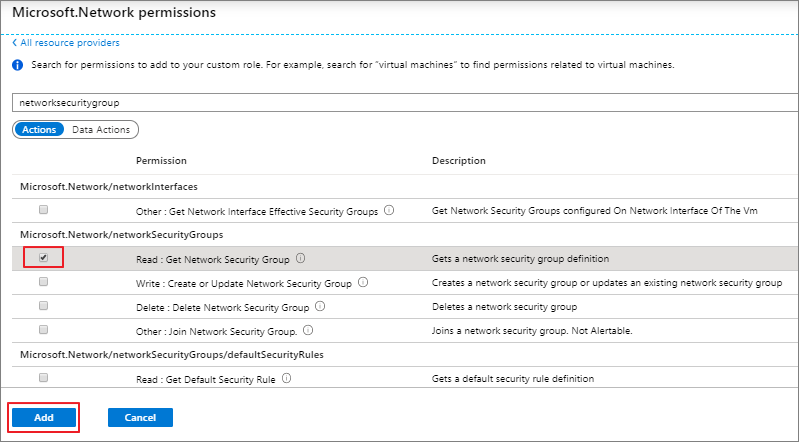Click the Description column header

pos(459,161)
